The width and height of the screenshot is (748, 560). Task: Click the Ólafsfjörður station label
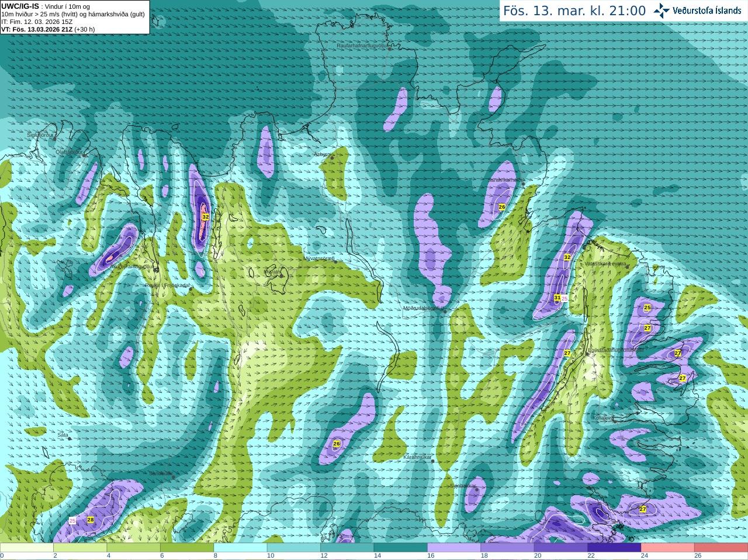tap(69, 152)
